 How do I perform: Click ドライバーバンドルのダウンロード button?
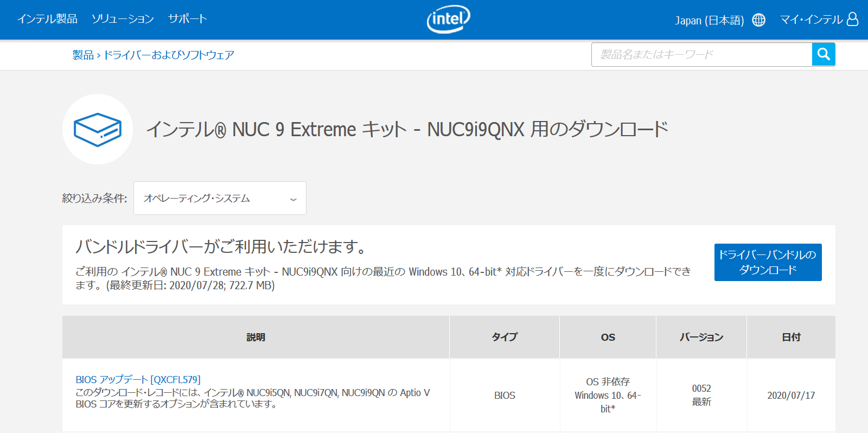coord(768,262)
